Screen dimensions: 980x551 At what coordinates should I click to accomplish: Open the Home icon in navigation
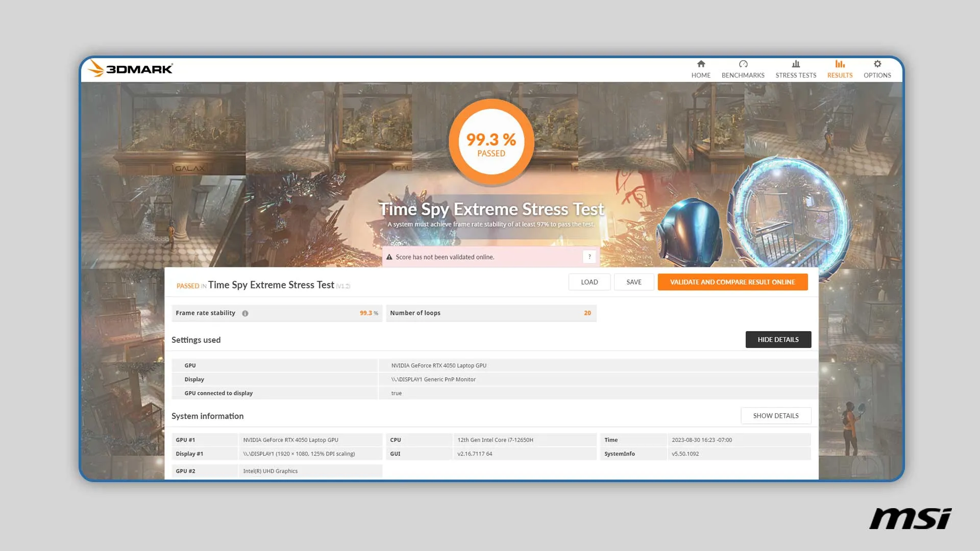[701, 64]
